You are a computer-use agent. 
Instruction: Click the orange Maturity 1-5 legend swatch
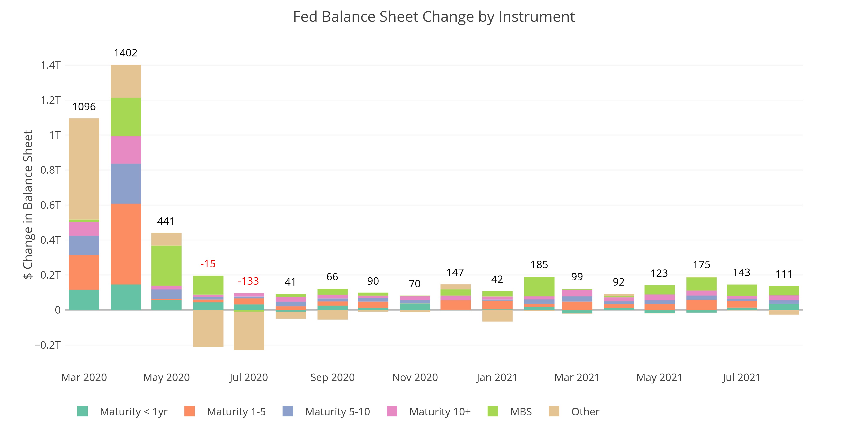pyautogui.click(x=190, y=411)
